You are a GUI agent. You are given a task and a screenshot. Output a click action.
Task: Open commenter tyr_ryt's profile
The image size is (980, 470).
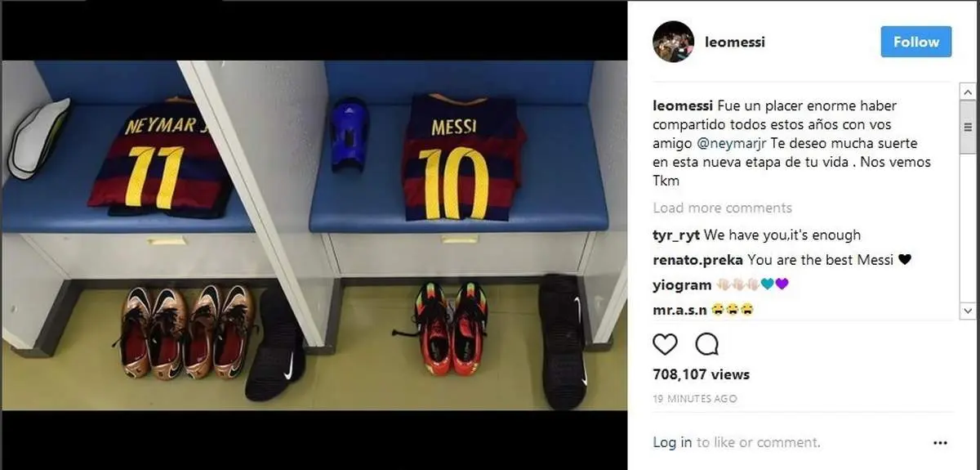pos(676,235)
